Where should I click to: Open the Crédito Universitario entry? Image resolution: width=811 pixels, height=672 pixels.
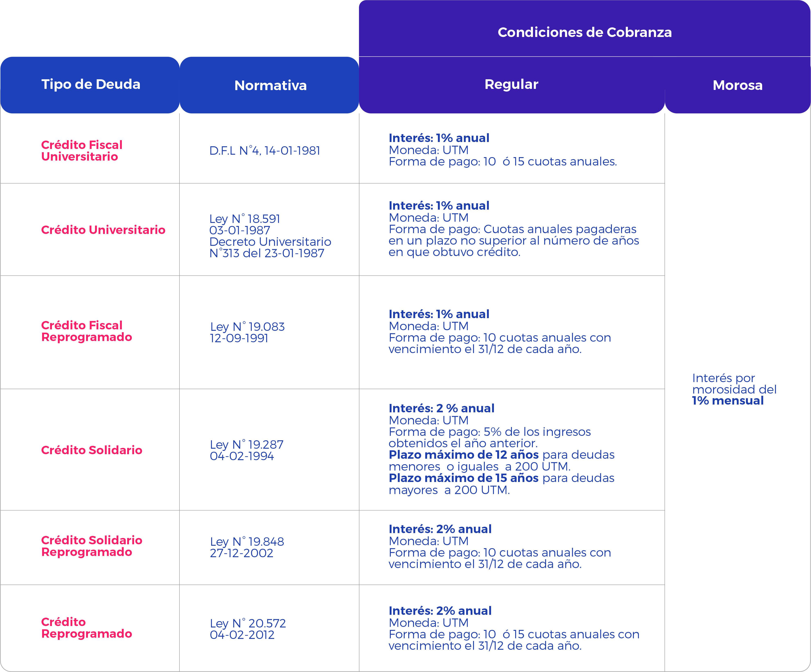[x=103, y=230]
